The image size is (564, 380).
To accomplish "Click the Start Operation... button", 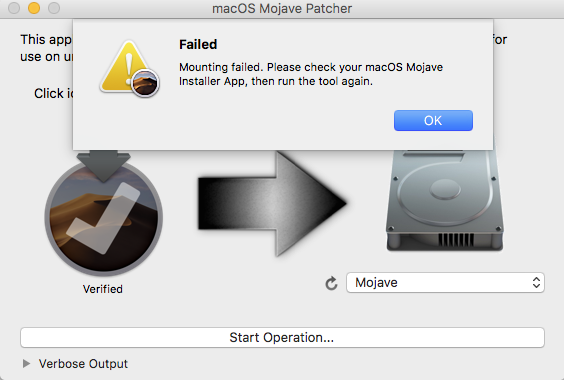I will (x=282, y=338).
